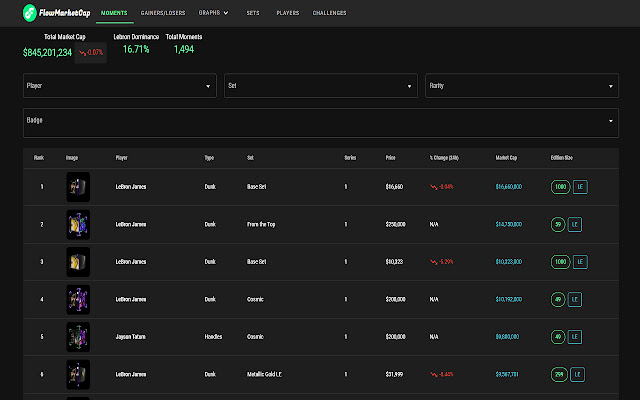
Task: Open rank 2 From the Top moment thumbnail
Action: coord(78,224)
